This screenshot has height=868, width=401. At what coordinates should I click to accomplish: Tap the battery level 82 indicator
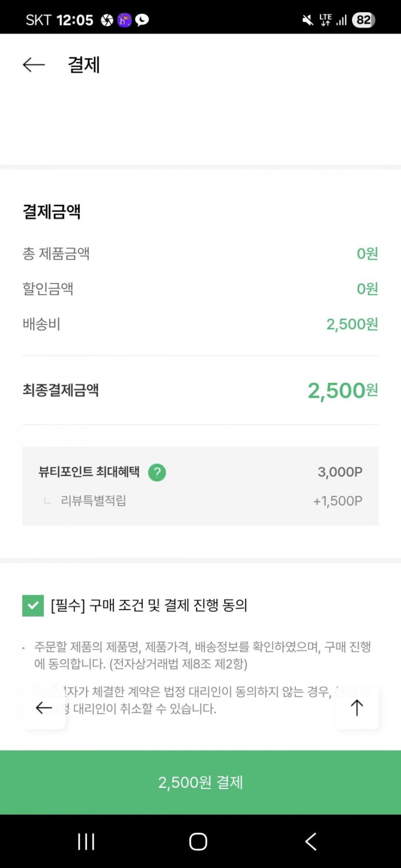pyautogui.click(x=364, y=20)
